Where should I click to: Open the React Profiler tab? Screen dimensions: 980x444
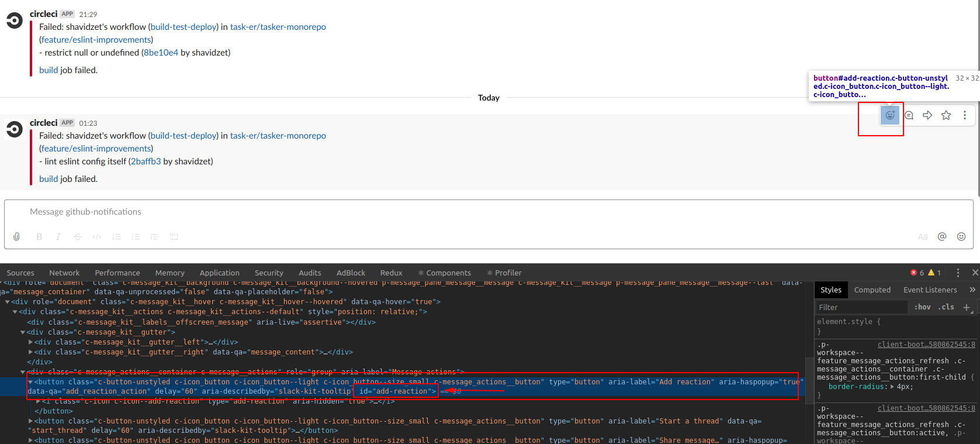tap(504, 273)
